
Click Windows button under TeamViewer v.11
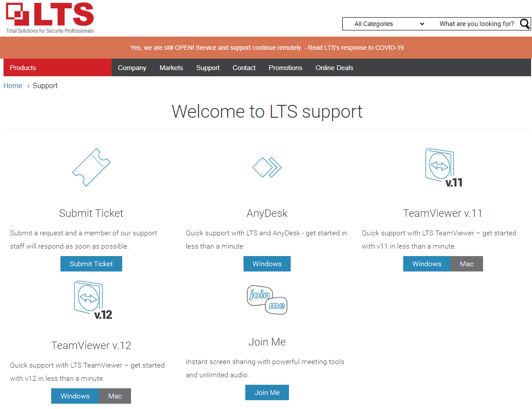(x=427, y=264)
